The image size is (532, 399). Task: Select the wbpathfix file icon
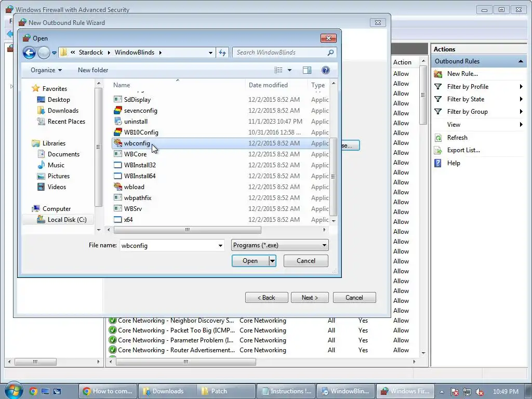(118, 197)
